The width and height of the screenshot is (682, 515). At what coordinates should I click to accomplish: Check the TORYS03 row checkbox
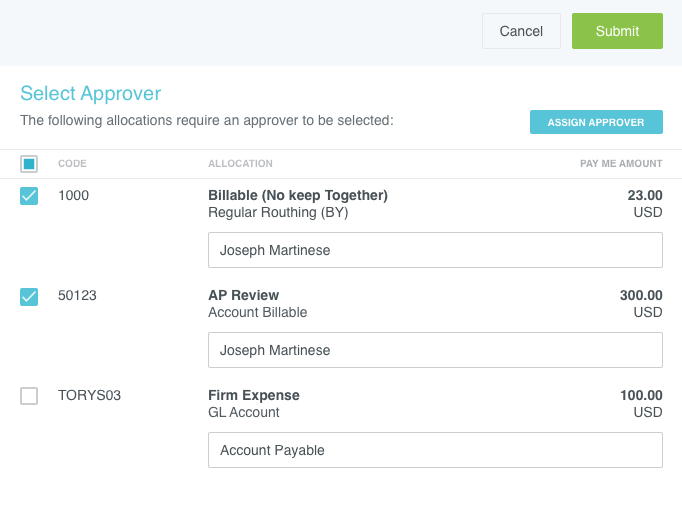pos(29,396)
